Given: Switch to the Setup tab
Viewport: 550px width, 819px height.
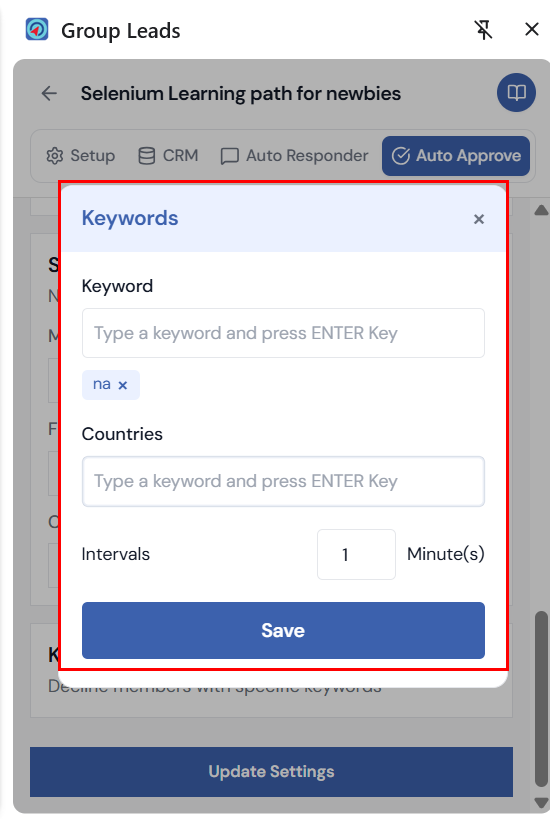Looking at the screenshot, I should tap(80, 156).
